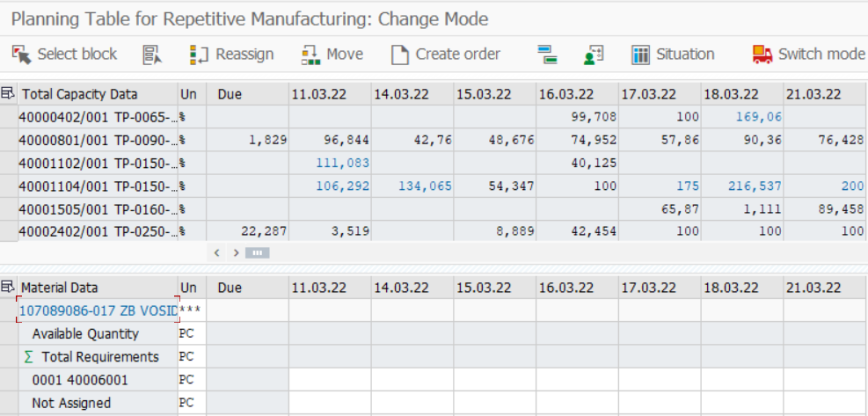Click the green person icon in toolbar
This screenshot has height=416, width=868.
(x=594, y=55)
